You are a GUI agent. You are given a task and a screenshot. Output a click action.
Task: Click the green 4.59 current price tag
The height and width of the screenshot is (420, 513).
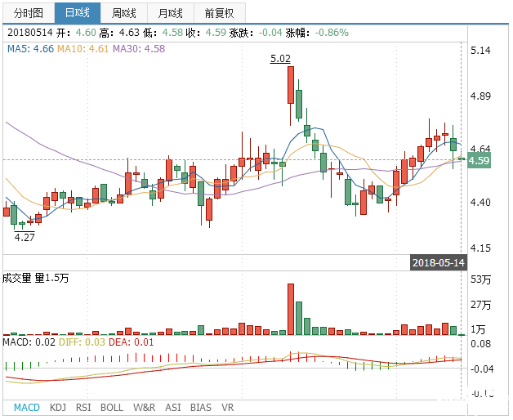click(x=479, y=160)
